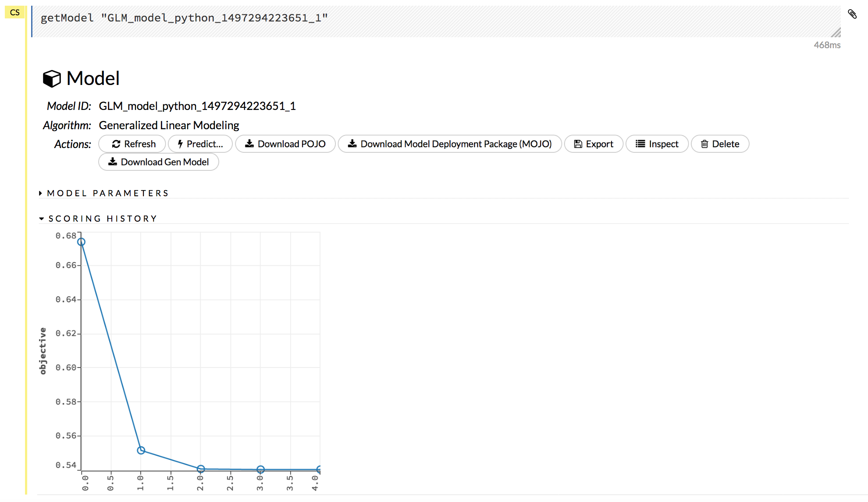Click the chart data point at iteration 3.0
The image size is (868, 502).
pos(260,470)
